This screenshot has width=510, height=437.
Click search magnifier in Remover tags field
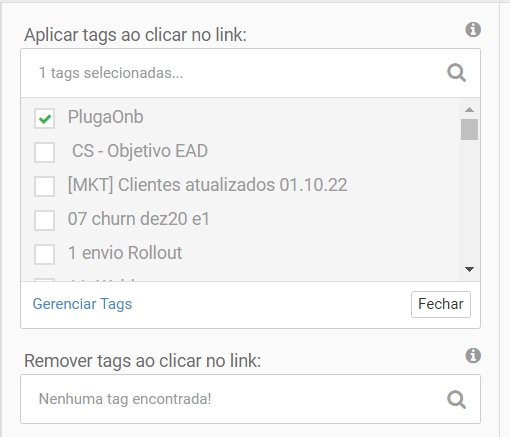coord(456,399)
